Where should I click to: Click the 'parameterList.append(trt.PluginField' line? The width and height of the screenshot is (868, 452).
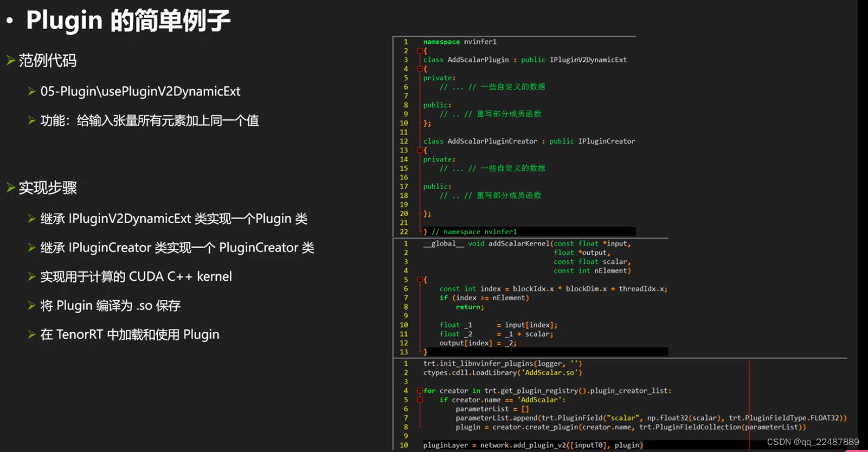point(651,418)
